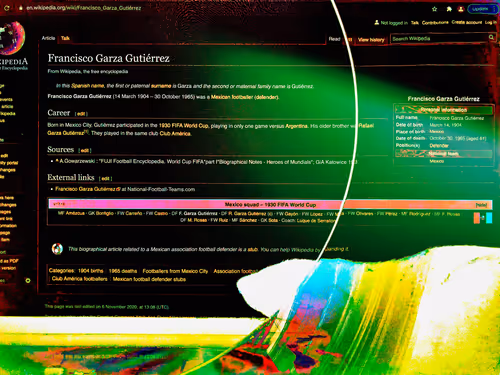Open the Spanish name link
This screenshot has height=375, width=500.
pyautogui.click(x=88, y=86)
